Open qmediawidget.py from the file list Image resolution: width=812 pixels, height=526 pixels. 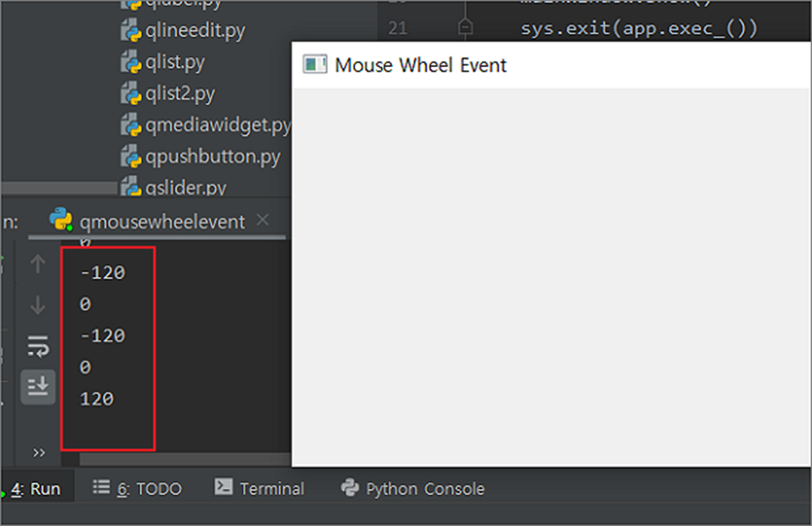tap(209, 125)
